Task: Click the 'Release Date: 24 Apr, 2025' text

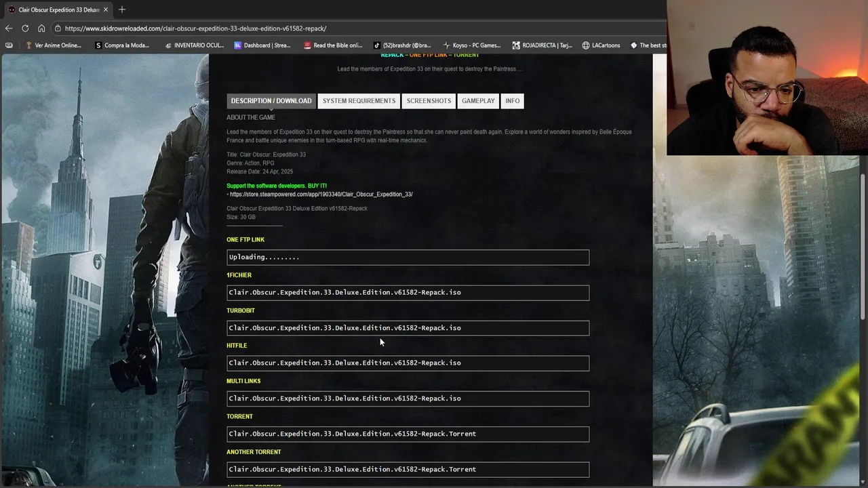Action: tap(260, 171)
